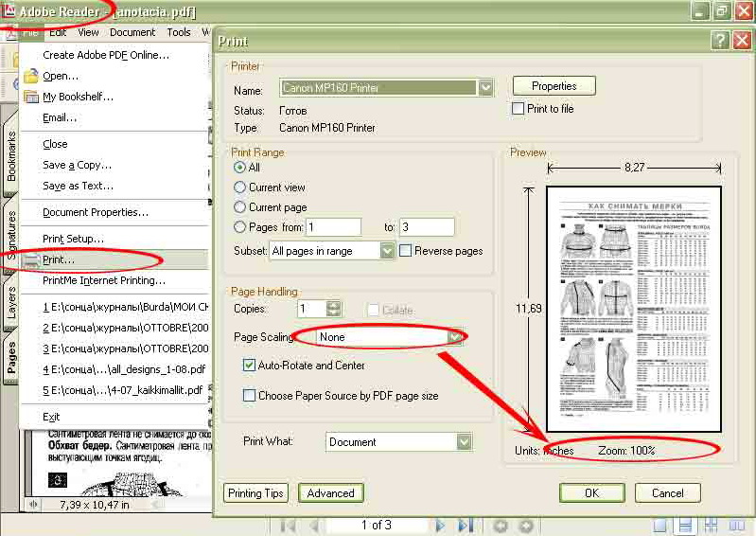Click the Print dialog help question mark icon

[720, 41]
